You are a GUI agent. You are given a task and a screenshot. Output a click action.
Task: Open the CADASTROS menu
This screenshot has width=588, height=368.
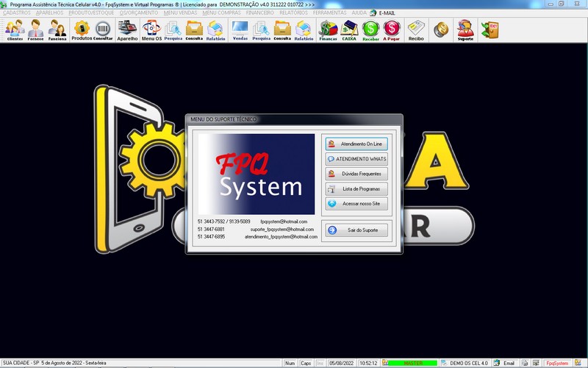[x=17, y=13]
